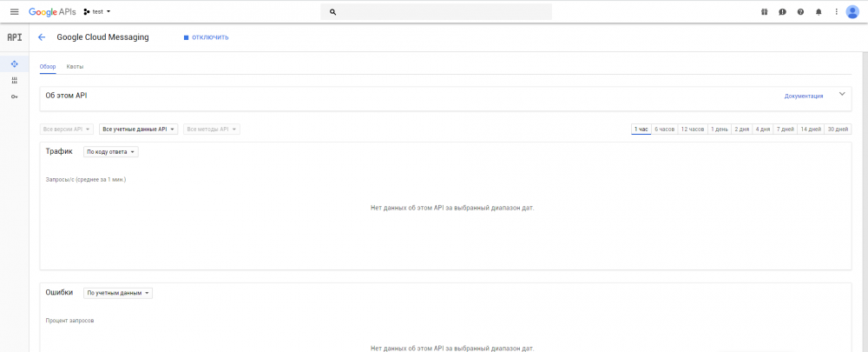Select the 12 часов time range
The image size is (868, 352).
pos(693,130)
